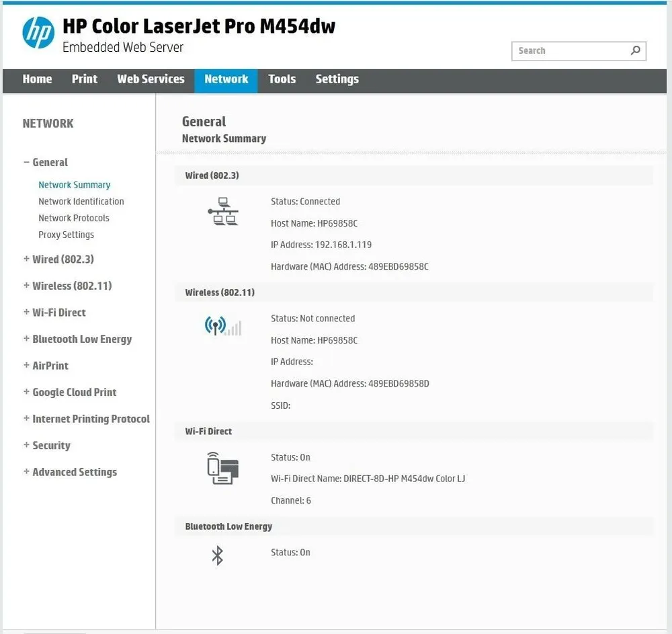Expand the Wired (802.3) sidebar section
The image size is (672, 634).
click(58, 260)
